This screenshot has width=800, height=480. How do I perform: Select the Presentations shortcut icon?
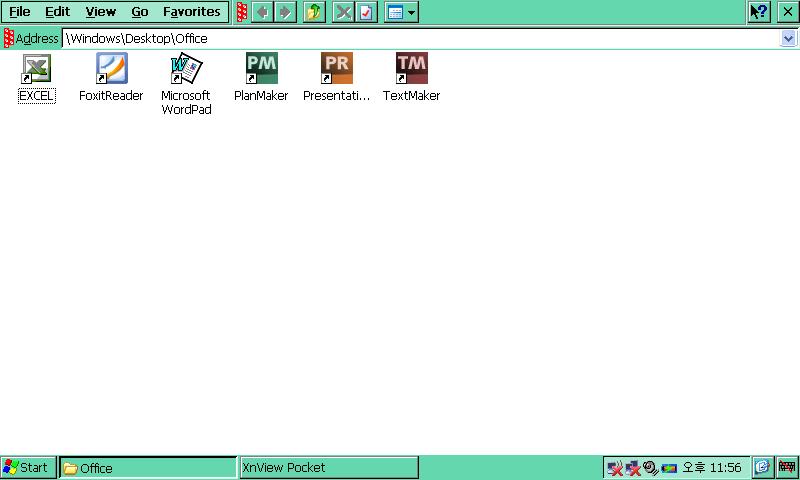(x=336, y=68)
